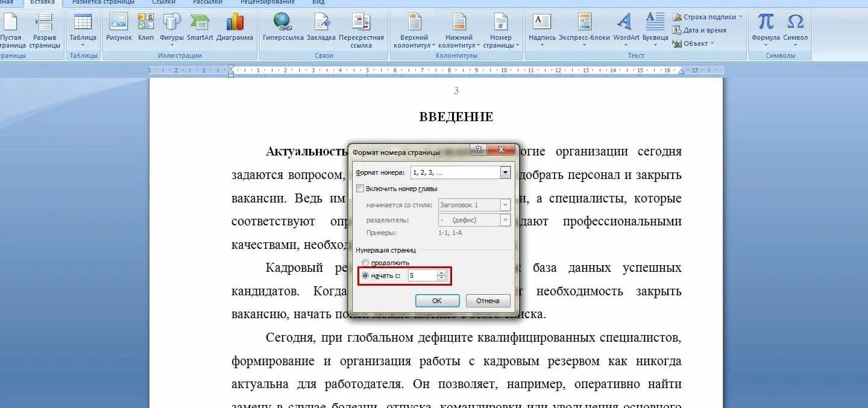
Task: Insert a Формула equation
Action: [x=766, y=30]
